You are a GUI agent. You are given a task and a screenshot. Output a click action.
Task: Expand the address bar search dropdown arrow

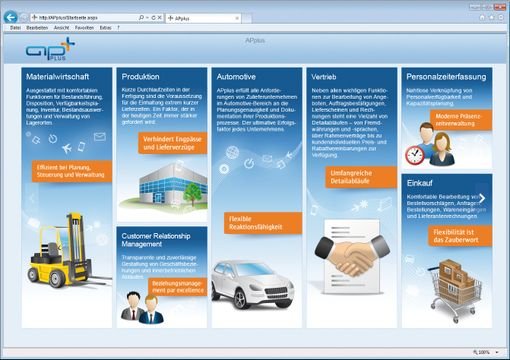tap(147, 18)
